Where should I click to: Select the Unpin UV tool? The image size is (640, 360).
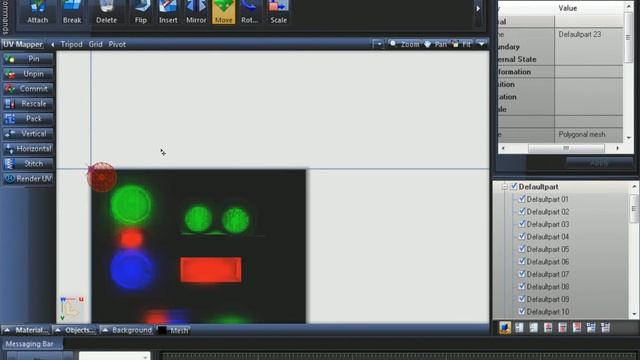click(x=28, y=74)
